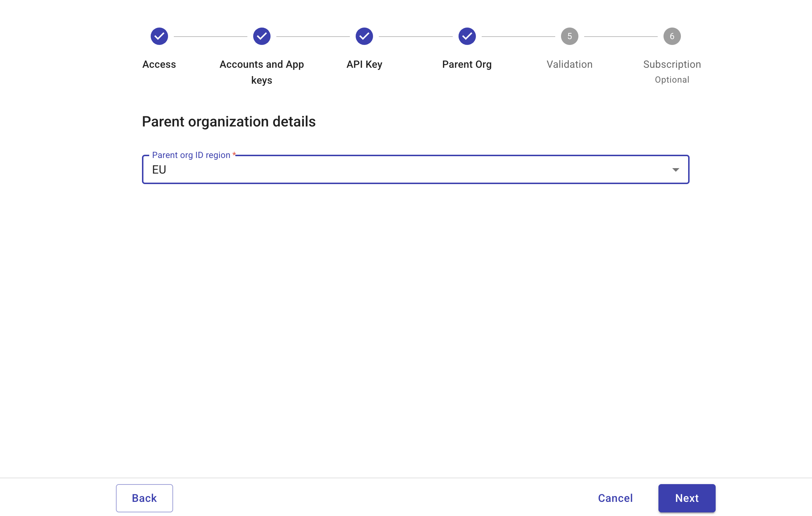Click the Parent Org step checkmark icon
This screenshot has height=516, width=812.
point(467,36)
